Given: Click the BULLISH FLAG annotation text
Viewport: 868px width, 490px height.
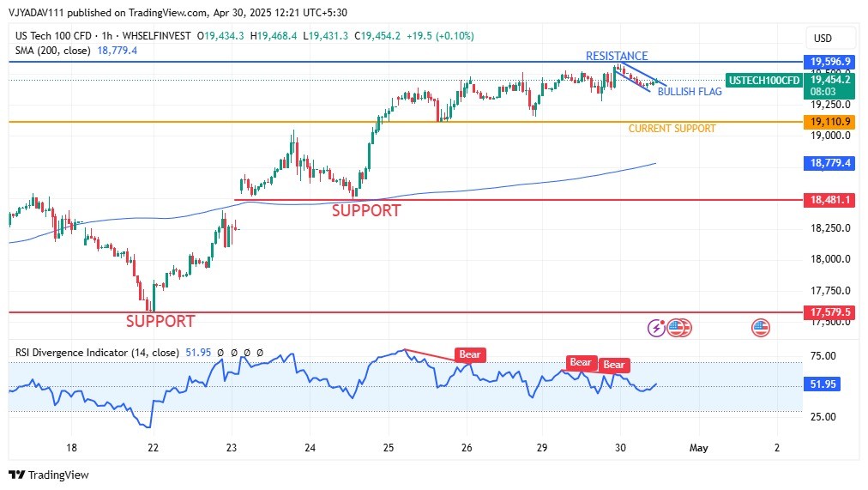Looking at the screenshot, I should point(690,92).
